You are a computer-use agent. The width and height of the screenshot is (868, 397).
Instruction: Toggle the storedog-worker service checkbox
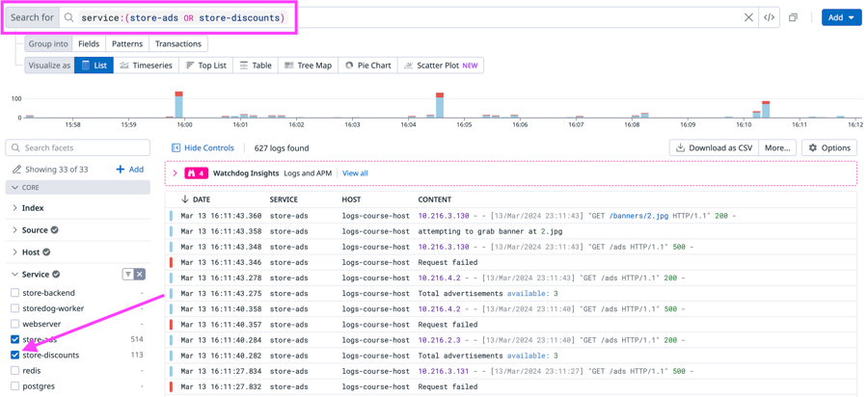14,308
